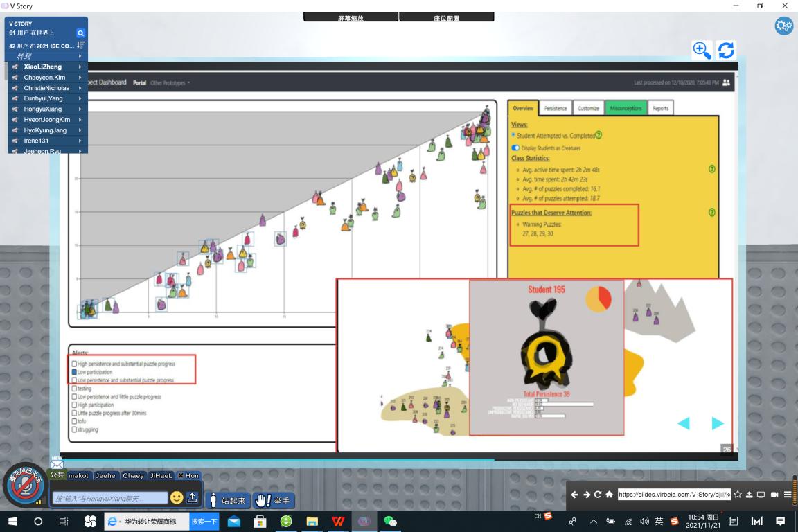798x532 pixels.
Task: Go to home in the slide browser toolbar
Action: coord(609,495)
